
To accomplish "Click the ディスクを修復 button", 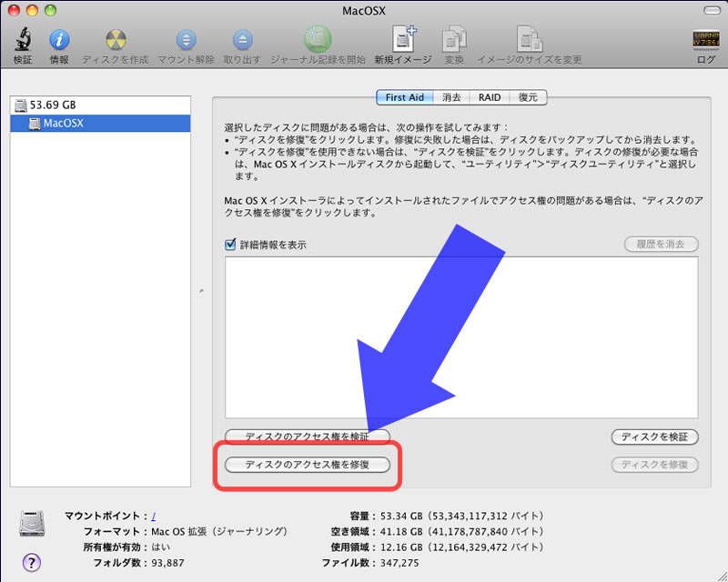I will pos(654,465).
